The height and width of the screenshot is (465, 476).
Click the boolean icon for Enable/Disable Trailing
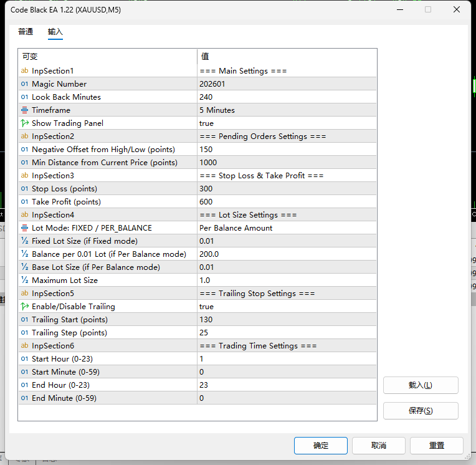pyautogui.click(x=24, y=307)
